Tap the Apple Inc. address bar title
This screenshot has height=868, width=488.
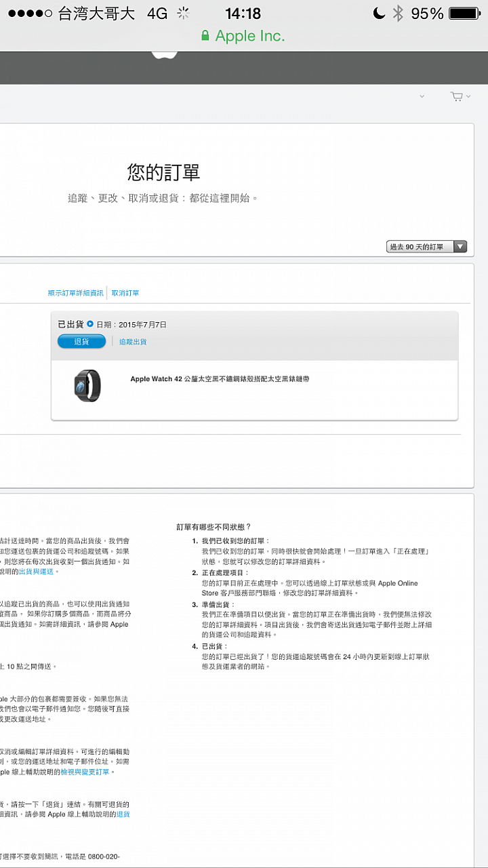[x=250, y=36]
